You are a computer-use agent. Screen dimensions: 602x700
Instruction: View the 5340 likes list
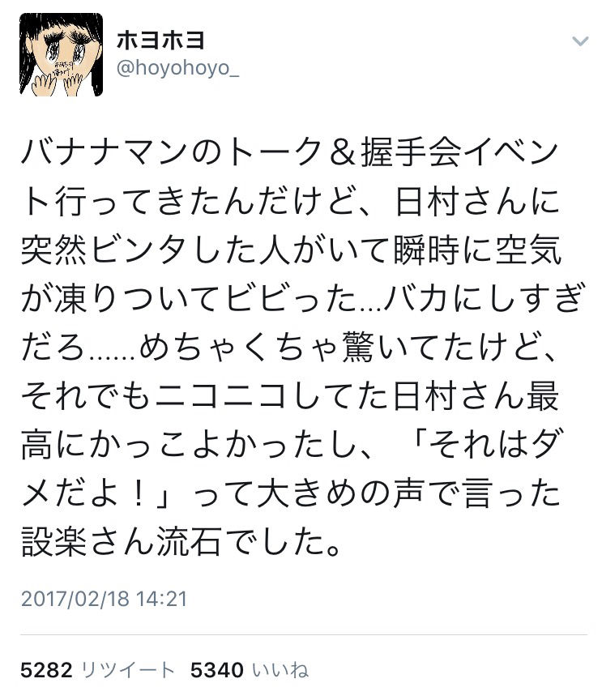[250, 670]
